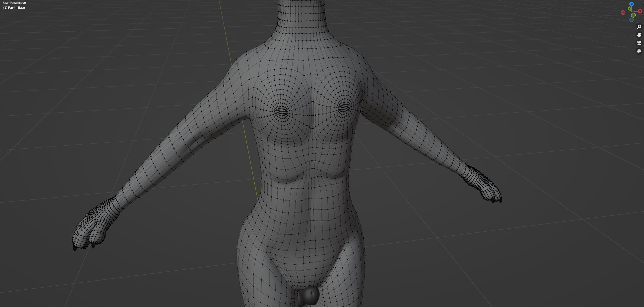Click the 'User Perspective' viewport label

point(15,3)
